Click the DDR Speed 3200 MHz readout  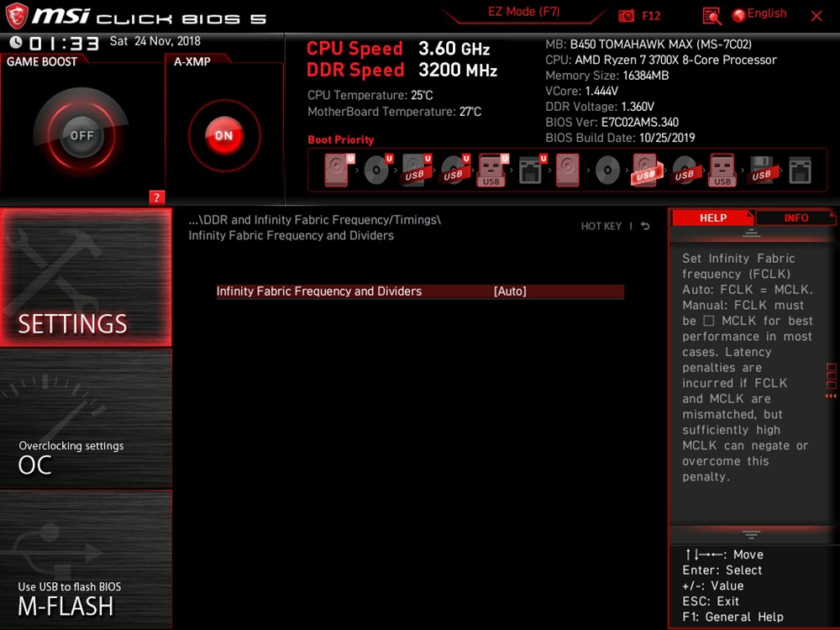tap(402, 71)
